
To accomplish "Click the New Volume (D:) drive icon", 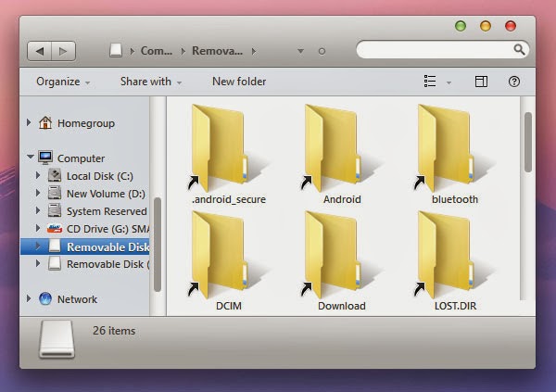I will pyautogui.click(x=55, y=193).
